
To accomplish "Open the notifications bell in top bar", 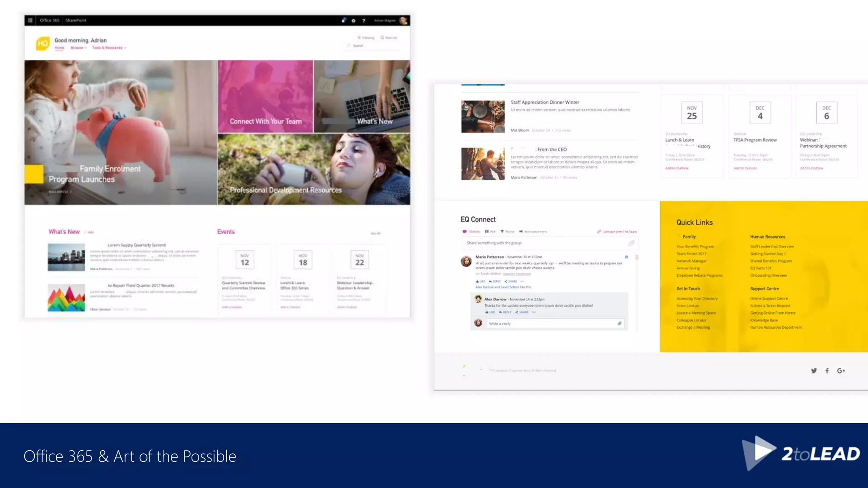I will coord(344,20).
